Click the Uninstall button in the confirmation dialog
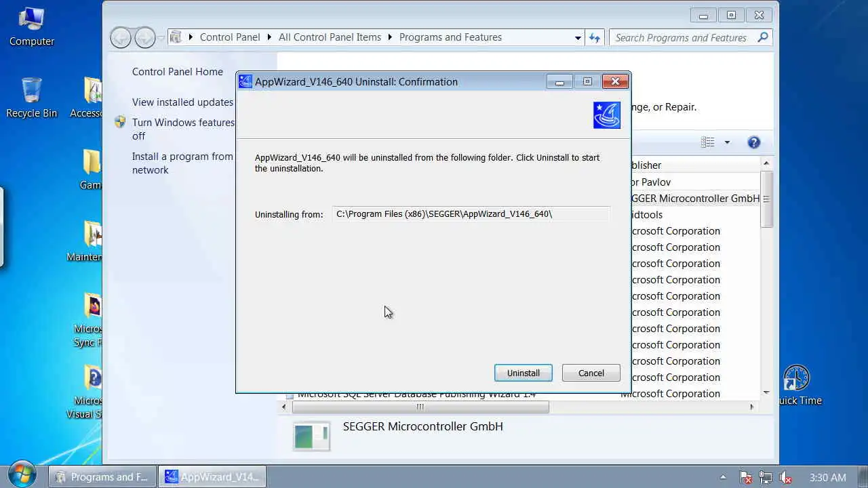868x488 pixels. [524, 373]
